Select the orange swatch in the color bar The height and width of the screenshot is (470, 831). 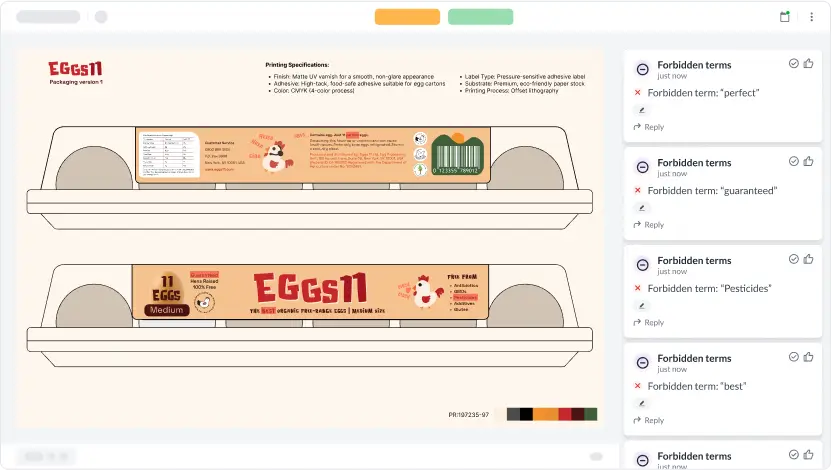[x=545, y=414]
